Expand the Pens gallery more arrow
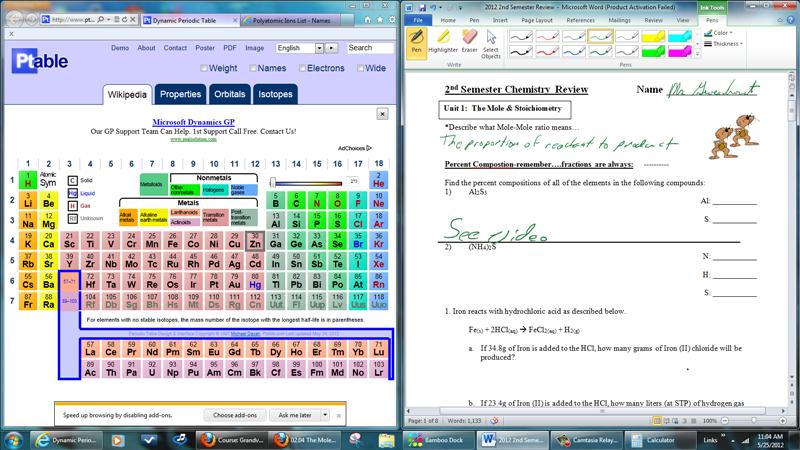Image resolution: width=800 pixels, height=450 pixels. (697, 54)
